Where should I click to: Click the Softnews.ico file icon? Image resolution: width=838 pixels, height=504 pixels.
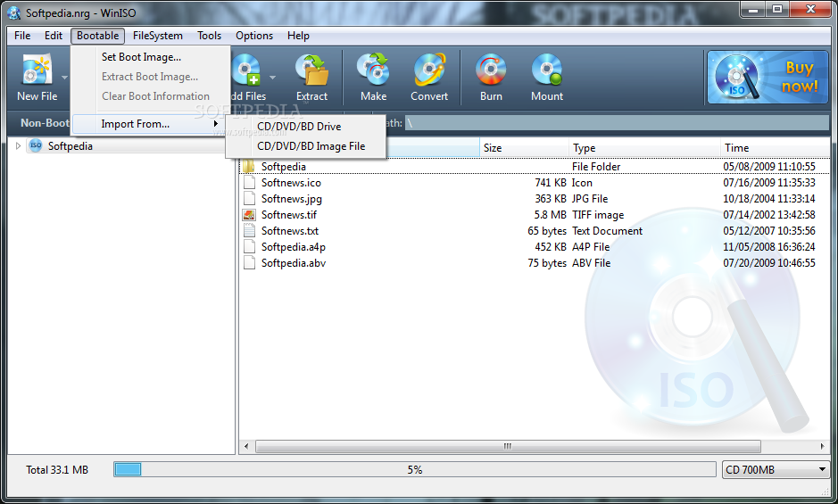click(x=249, y=183)
